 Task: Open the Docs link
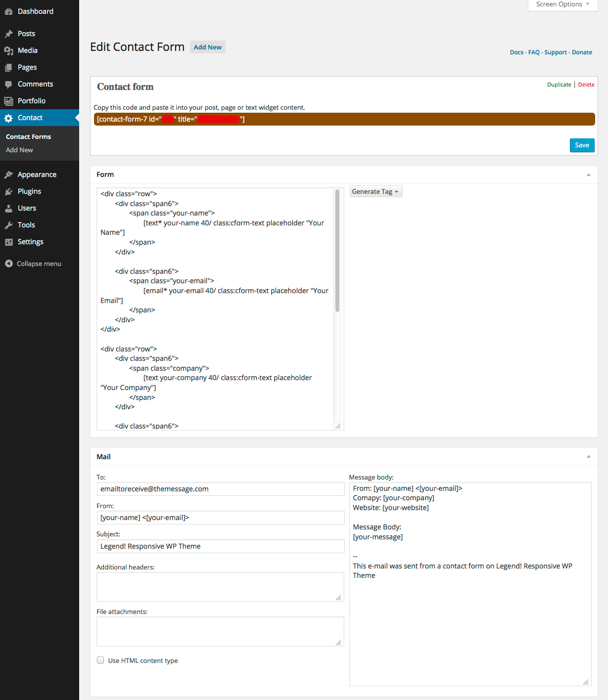click(516, 52)
